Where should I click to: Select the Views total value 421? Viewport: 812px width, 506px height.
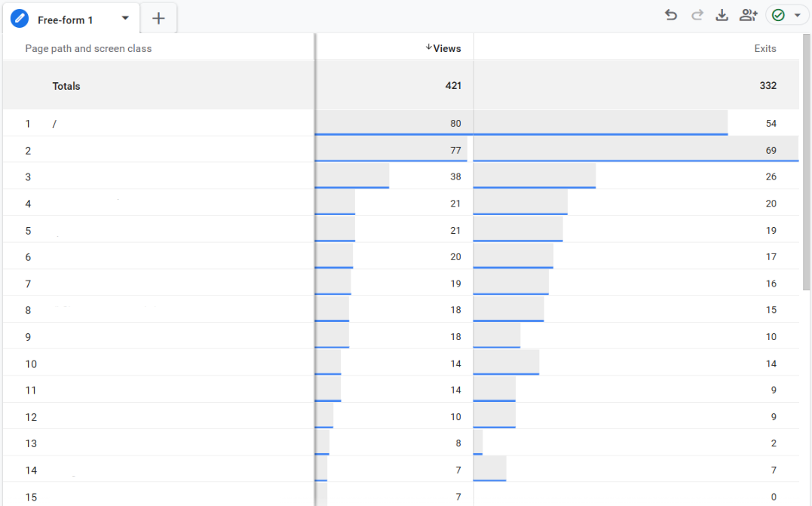(x=453, y=85)
